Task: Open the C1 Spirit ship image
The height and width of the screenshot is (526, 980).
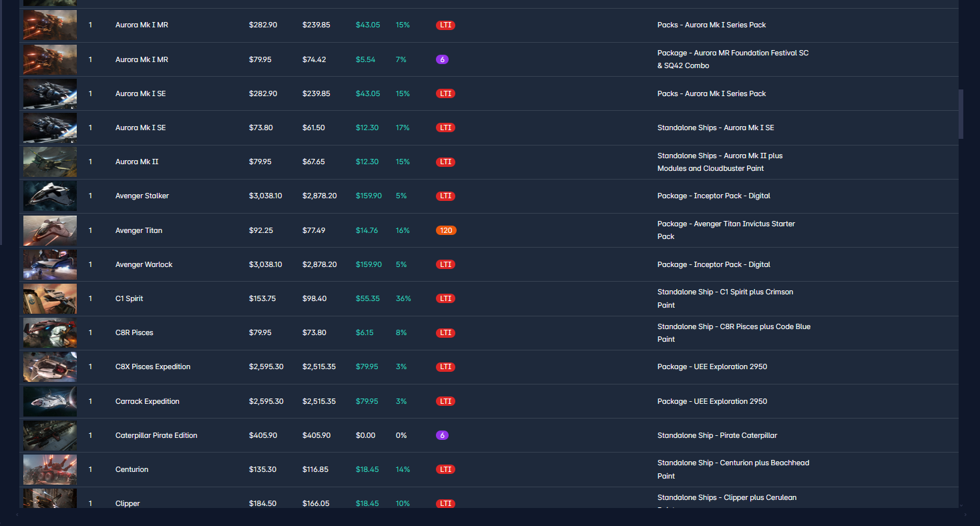Action: pyautogui.click(x=50, y=298)
